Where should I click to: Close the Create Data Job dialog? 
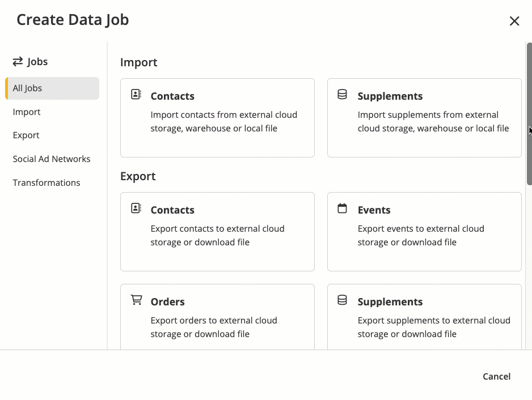click(514, 20)
